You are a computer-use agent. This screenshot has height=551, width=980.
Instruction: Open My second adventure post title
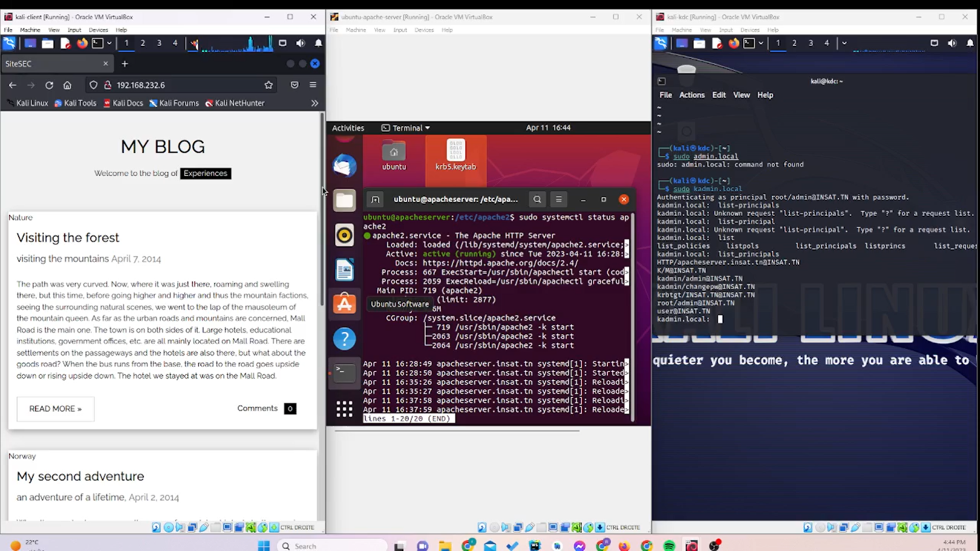(80, 476)
